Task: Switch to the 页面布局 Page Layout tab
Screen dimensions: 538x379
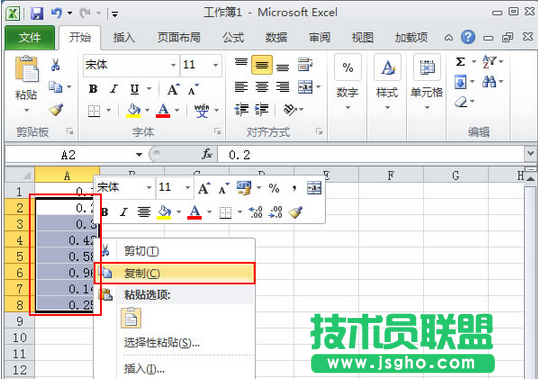Action: click(179, 37)
